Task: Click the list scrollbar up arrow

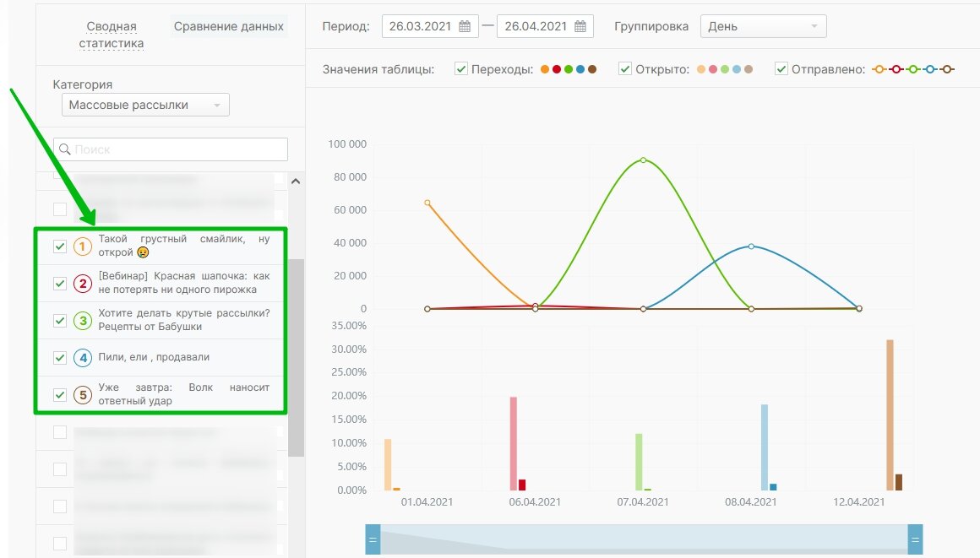Action: click(296, 181)
